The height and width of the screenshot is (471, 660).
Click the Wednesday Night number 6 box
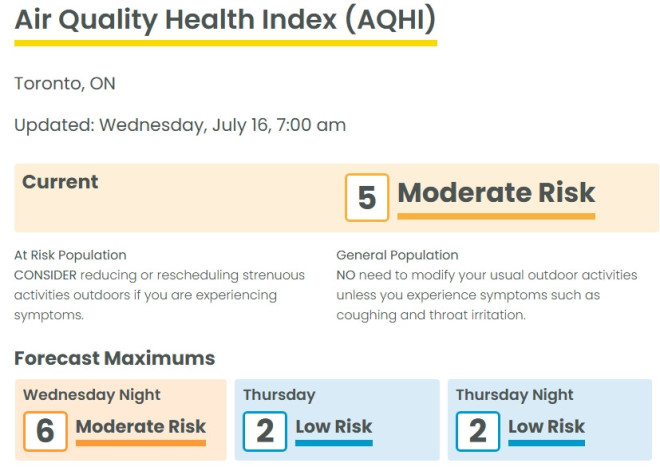tap(45, 430)
